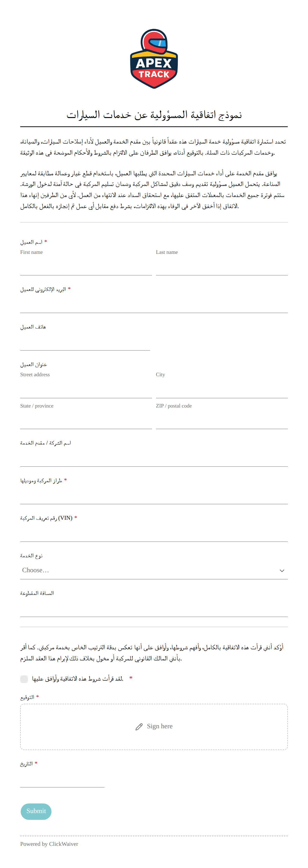This screenshot has height=868, width=308.
Task: Click the ZIP / postal code field
Action: tap(222, 420)
